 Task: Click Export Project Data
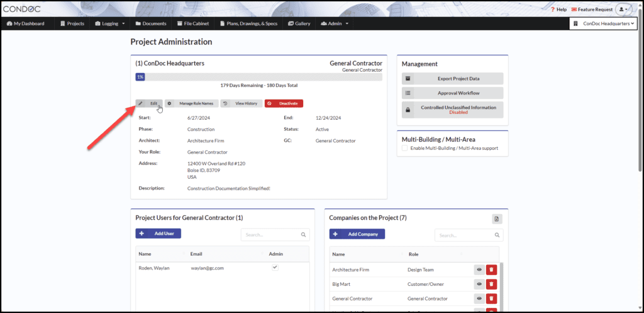click(x=452, y=79)
